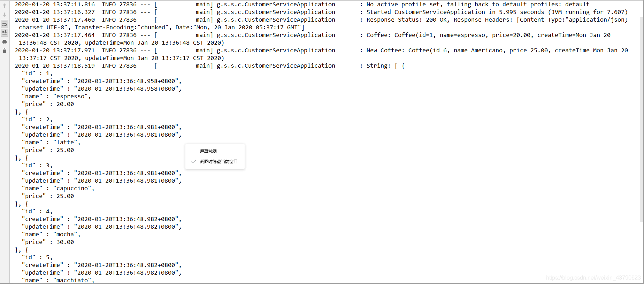Click the '"id" : 5,' JSON line
644x284 pixels.
(37, 257)
